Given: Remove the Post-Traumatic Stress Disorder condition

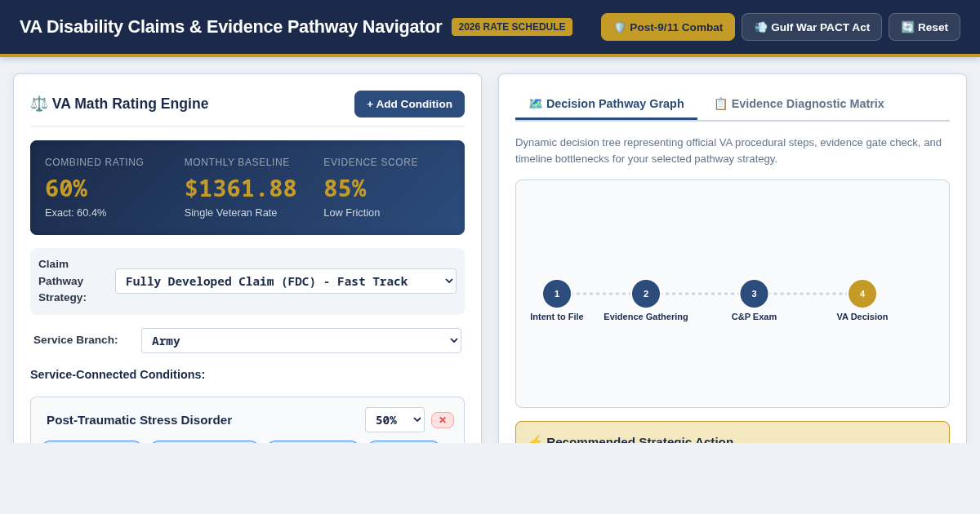Looking at the screenshot, I should coord(443,420).
